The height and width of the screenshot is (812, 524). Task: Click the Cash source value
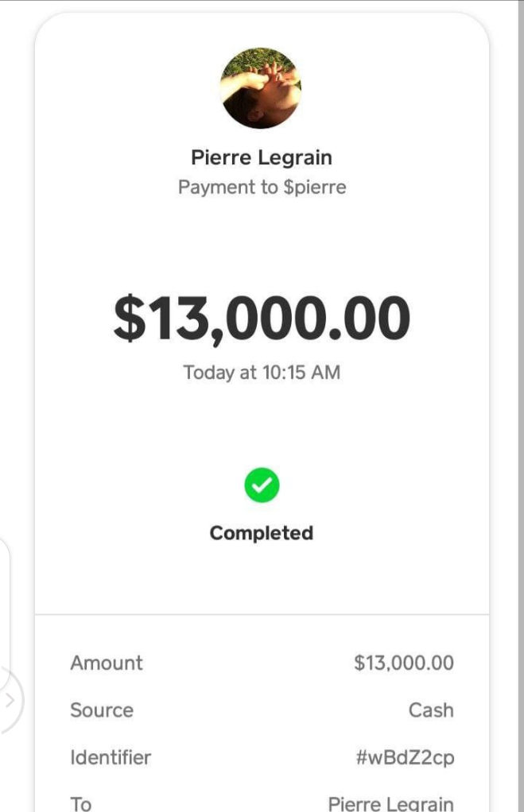431,710
